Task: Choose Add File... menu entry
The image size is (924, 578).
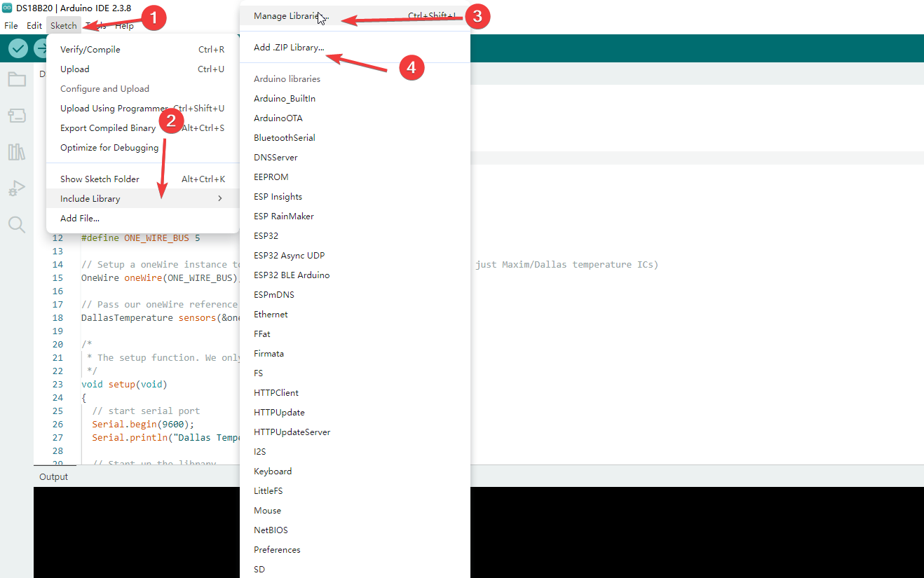Action: pyautogui.click(x=142, y=219)
